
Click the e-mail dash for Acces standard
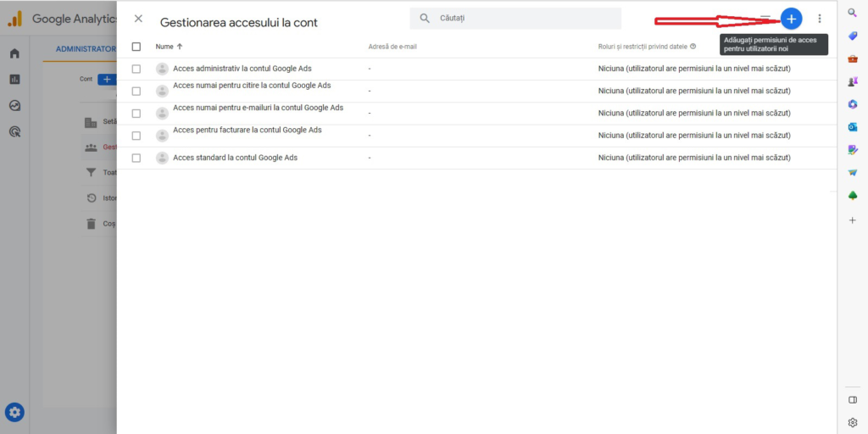pyautogui.click(x=370, y=158)
